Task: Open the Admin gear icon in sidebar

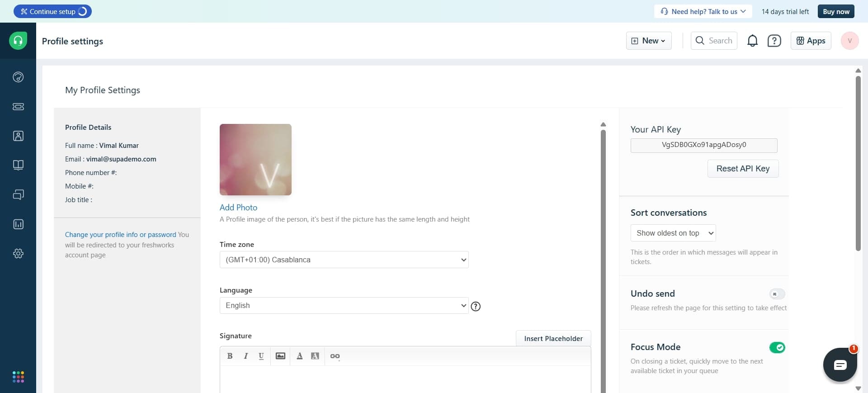Action: (18, 254)
